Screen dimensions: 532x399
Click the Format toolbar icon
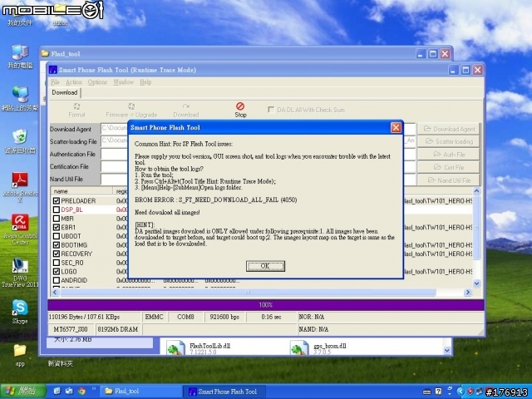pos(76,111)
